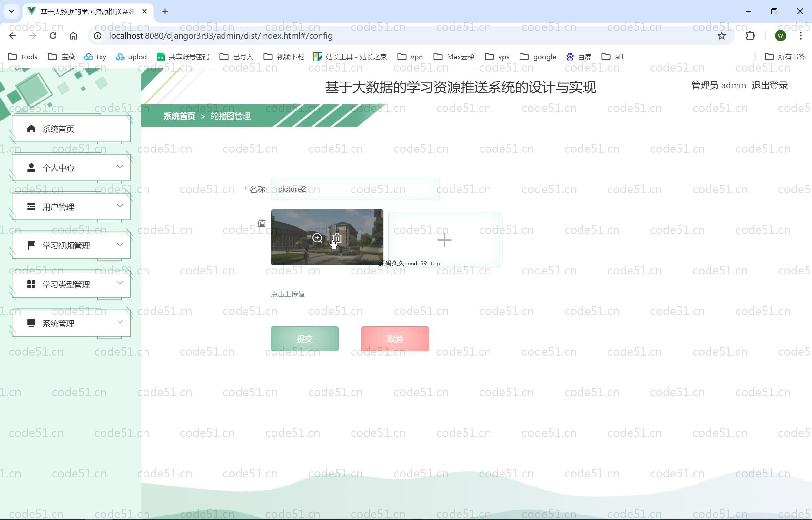
Task: Click the browser address bar URL
Action: 221,36
